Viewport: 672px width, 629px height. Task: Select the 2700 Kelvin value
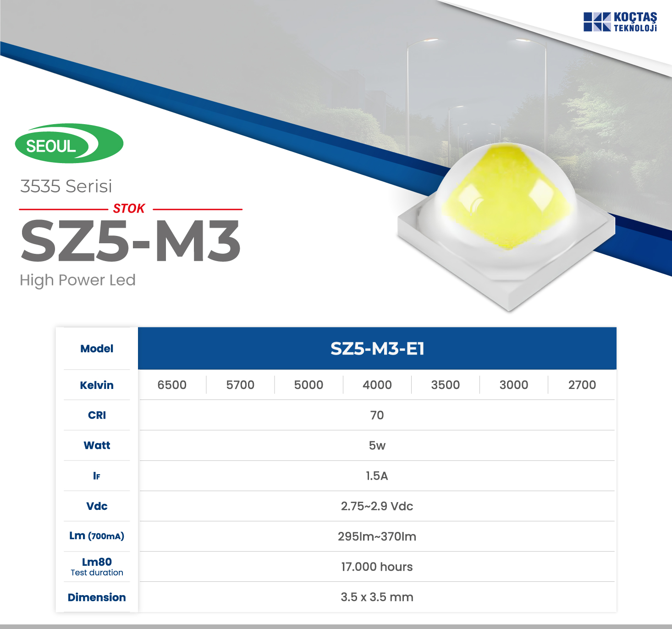582,385
